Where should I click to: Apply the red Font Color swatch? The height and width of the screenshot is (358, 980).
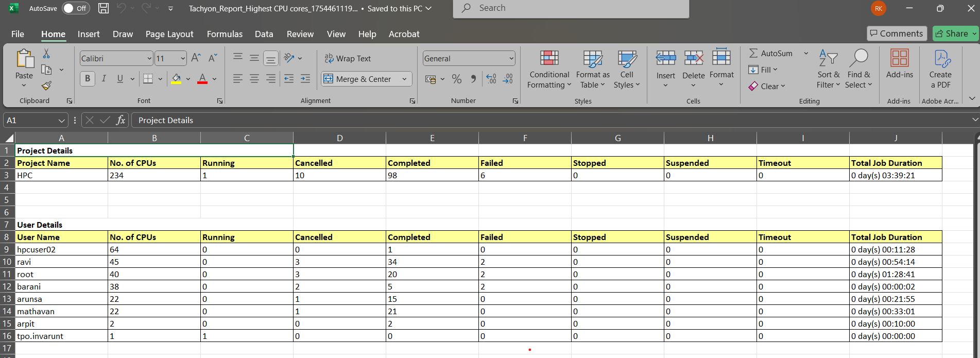click(202, 79)
